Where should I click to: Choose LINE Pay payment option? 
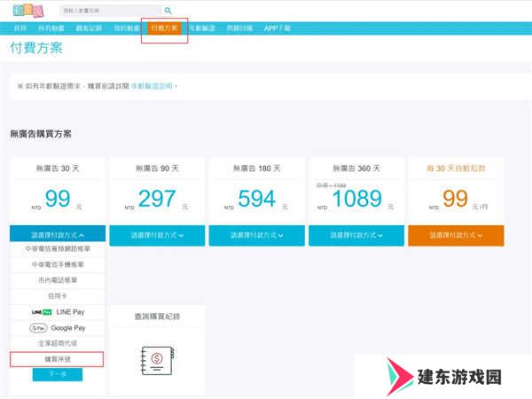point(58,312)
